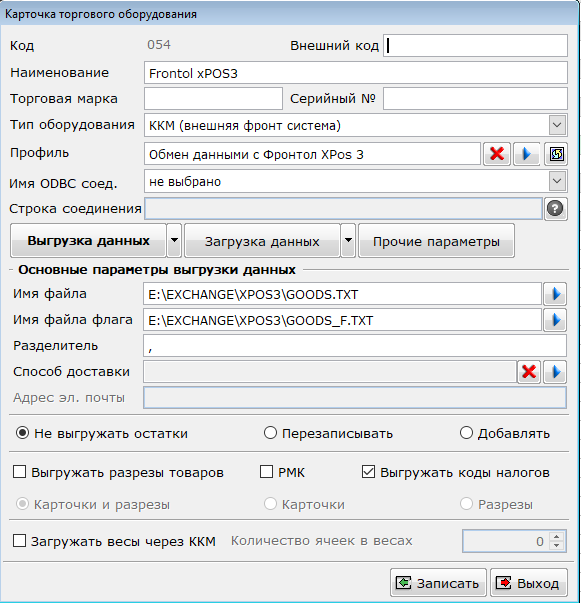Click the profile refresh icon button
Image resolution: width=581 pixels, height=603 pixels.
click(556, 154)
